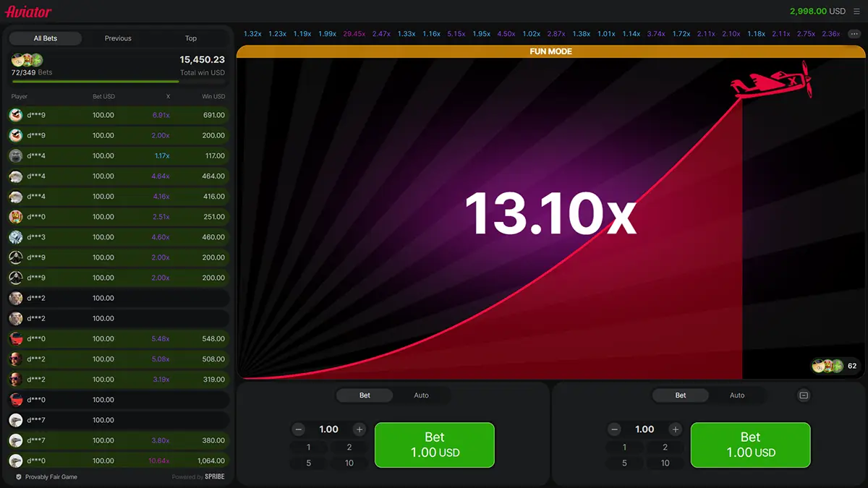Set left panel bet to 5
The image size is (868, 488).
pos(309,463)
